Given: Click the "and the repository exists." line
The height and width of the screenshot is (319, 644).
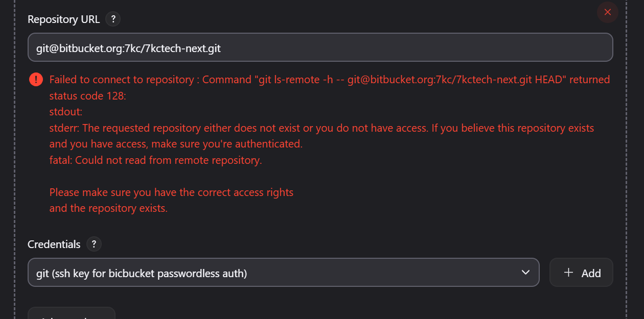Looking at the screenshot, I should [108, 208].
